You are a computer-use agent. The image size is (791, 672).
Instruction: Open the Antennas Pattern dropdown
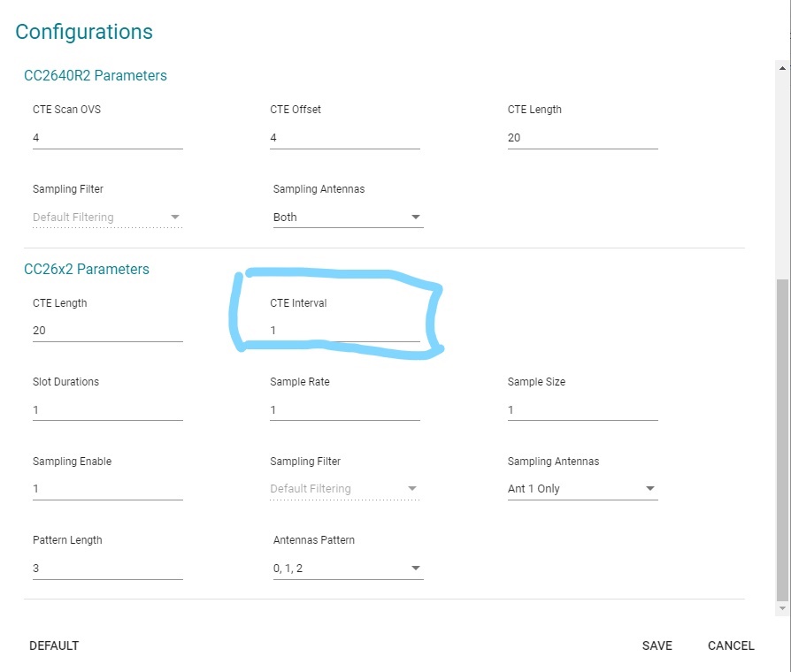click(x=348, y=569)
